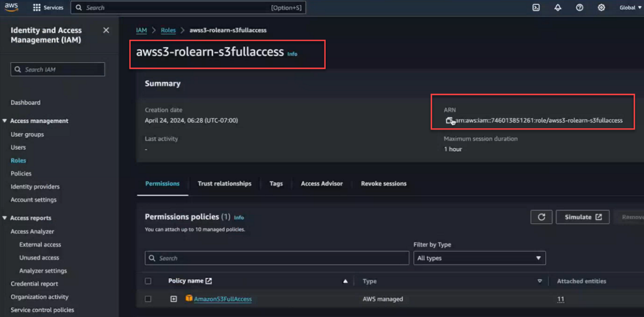The image size is (644, 317).
Task: Open the Revoke sessions tab
Action: [384, 183]
